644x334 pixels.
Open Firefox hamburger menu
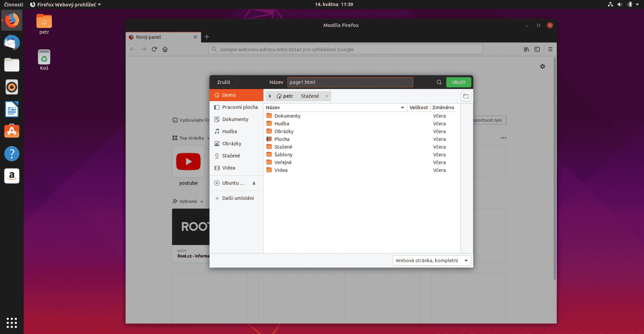pyautogui.click(x=550, y=49)
